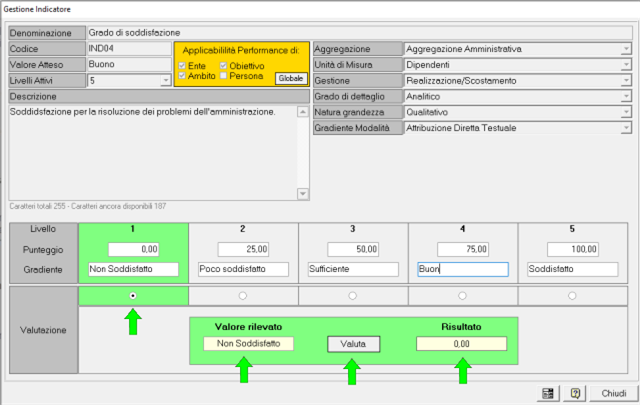Expand the Natura grandezza dropdown
The height and width of the screenshot is (405, 640).
pyautogui.click(x=626, y=113)
